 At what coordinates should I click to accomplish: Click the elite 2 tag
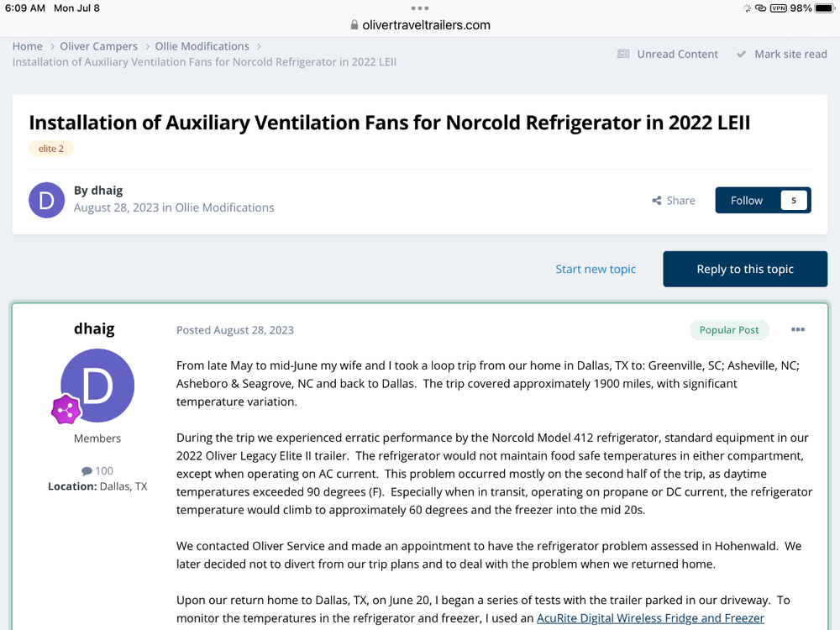click(x=51, y=149)
